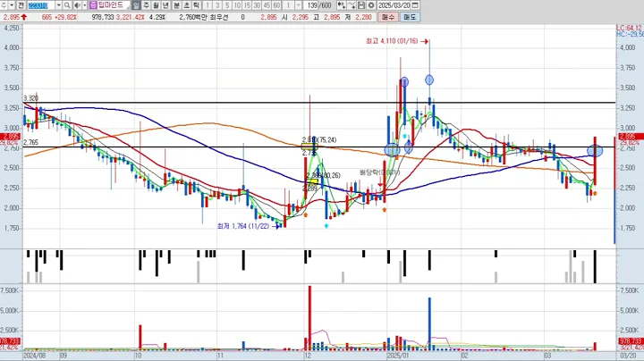This screenshot has width=644, height=361.
Task: Open the dropdown after the custom interval 1
Action: pos(299,5)
